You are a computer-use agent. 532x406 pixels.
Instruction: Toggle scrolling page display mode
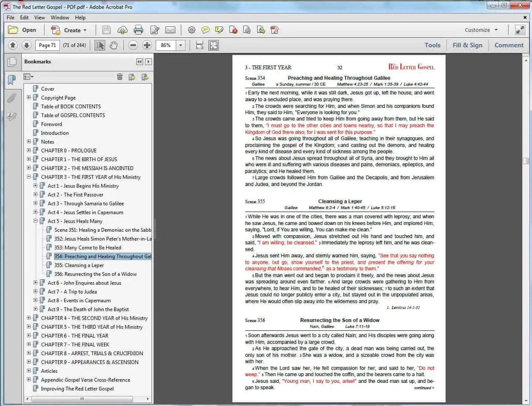coord(200,45)
